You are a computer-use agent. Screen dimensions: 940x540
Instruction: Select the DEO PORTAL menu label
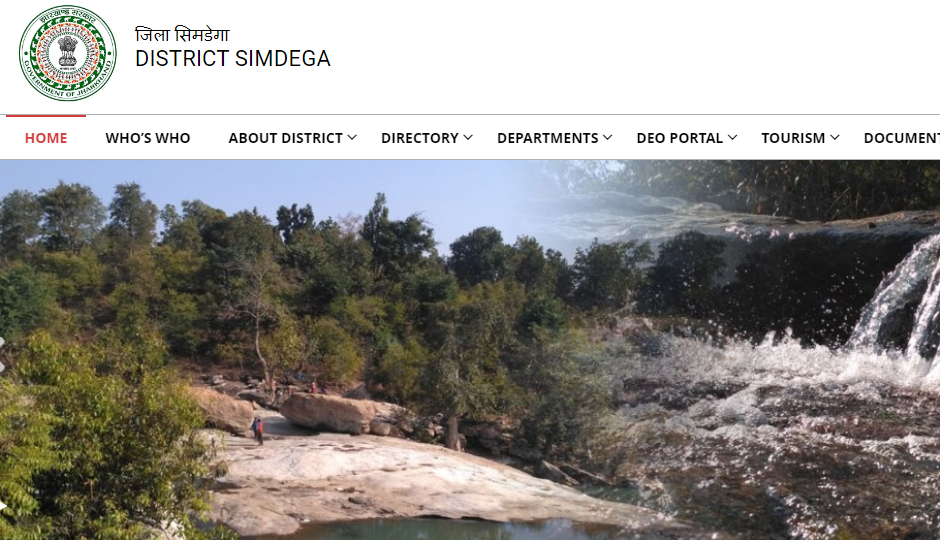click(679, 138)
